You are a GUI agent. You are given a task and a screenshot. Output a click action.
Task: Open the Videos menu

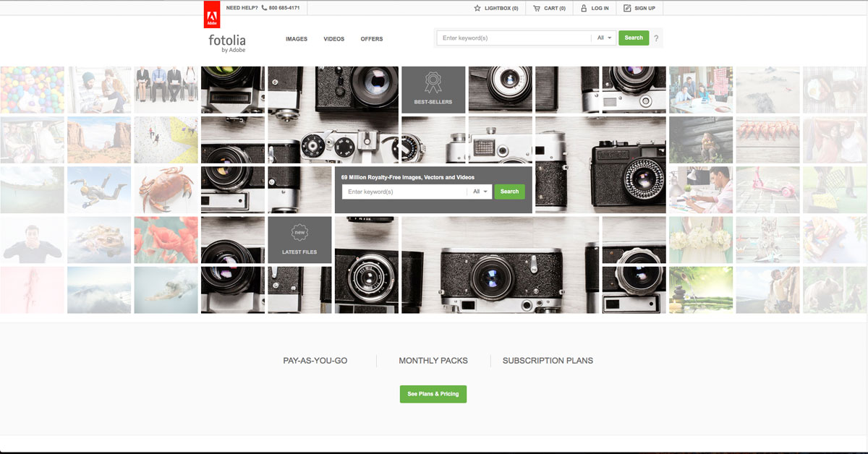(x=334, y=39)
